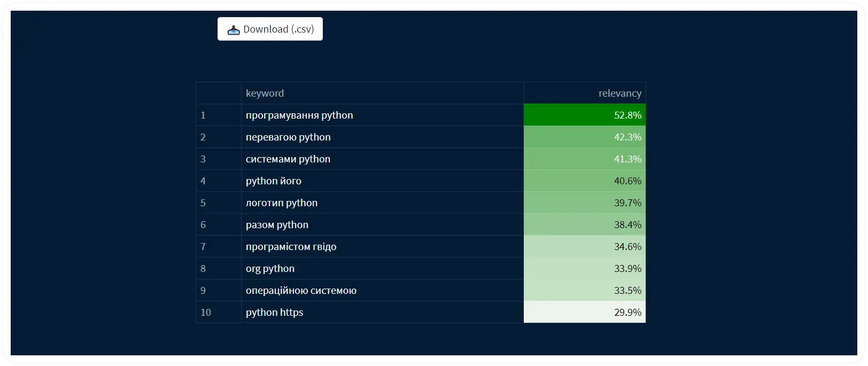This screenshot has height=366, width=868.
Task: Sort by the keyword column header
Action: pos(382,93)
